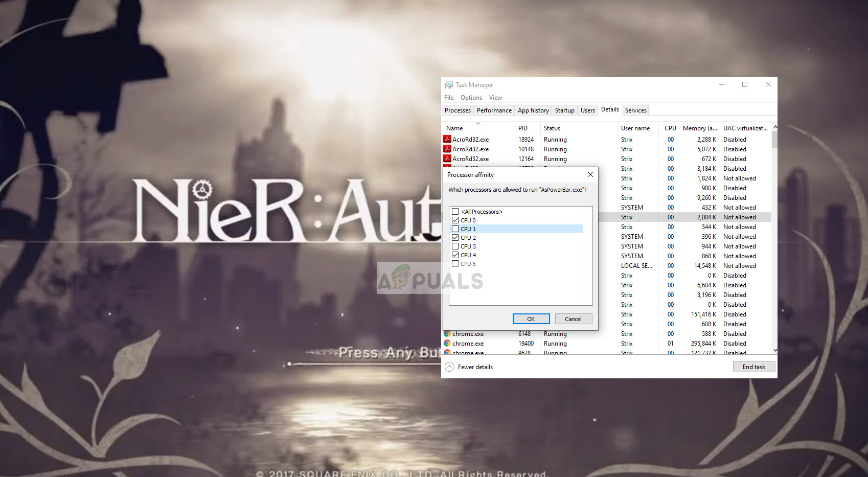This screenshot has height=477, width=868.
Task: Click the Chrome icon beside chrome.exe PID 6148
Action: pos(447,333)
